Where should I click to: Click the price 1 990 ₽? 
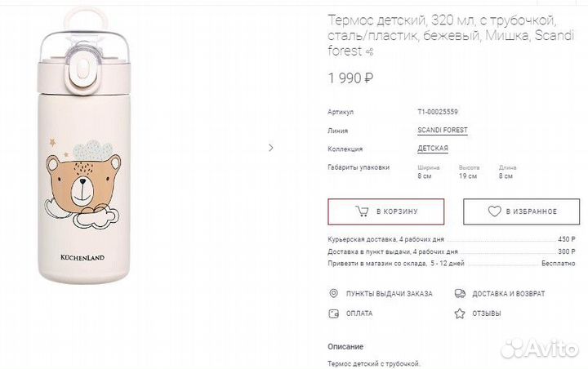coord(350,79)
